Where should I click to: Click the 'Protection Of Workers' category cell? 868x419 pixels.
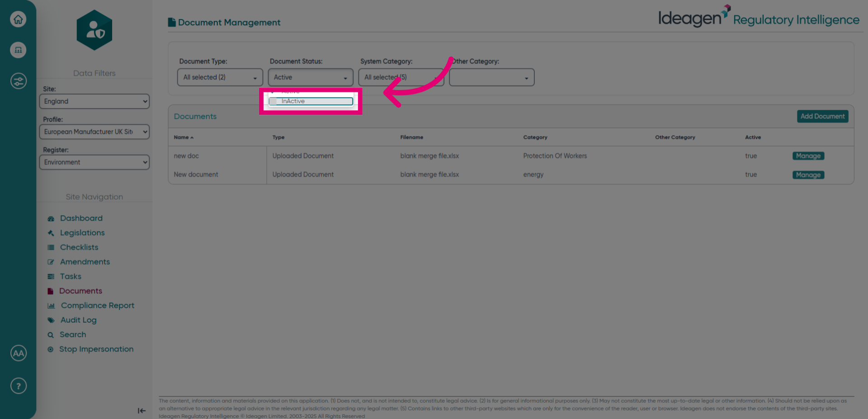click(x=555, y=156)
